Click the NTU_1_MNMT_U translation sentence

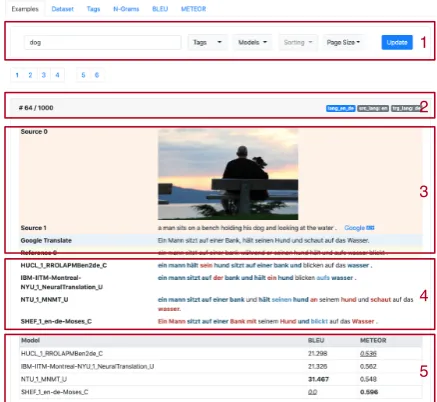pos(285,304)
